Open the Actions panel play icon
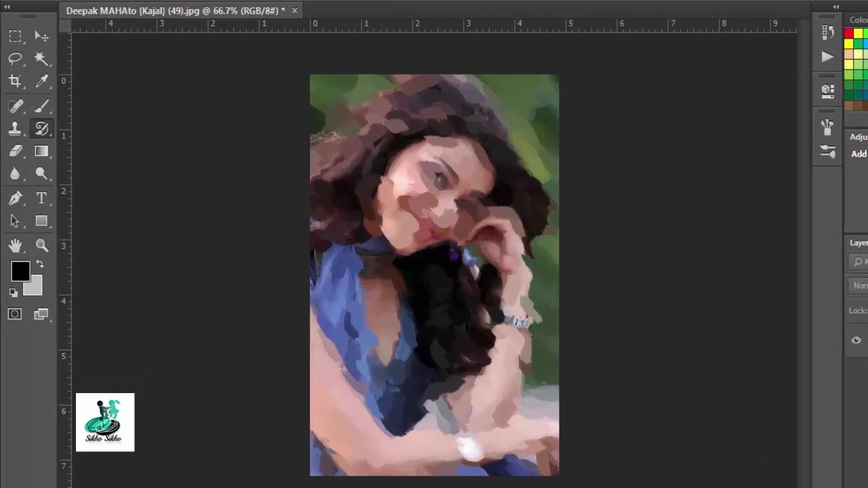The height and width of the screenshot is (488, 868). pyautogui.click(x=827, y=57)
